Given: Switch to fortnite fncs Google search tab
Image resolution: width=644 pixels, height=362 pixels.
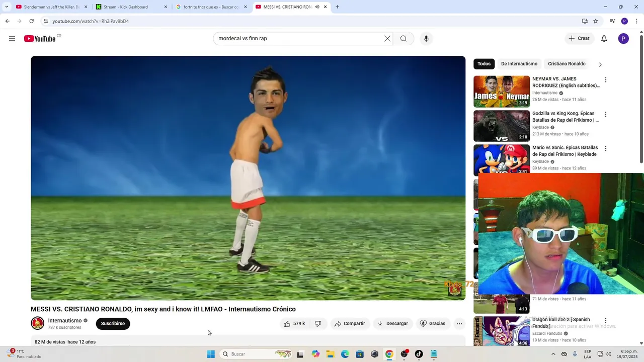Looking at the screenshot, I should (x=211, y=7).
